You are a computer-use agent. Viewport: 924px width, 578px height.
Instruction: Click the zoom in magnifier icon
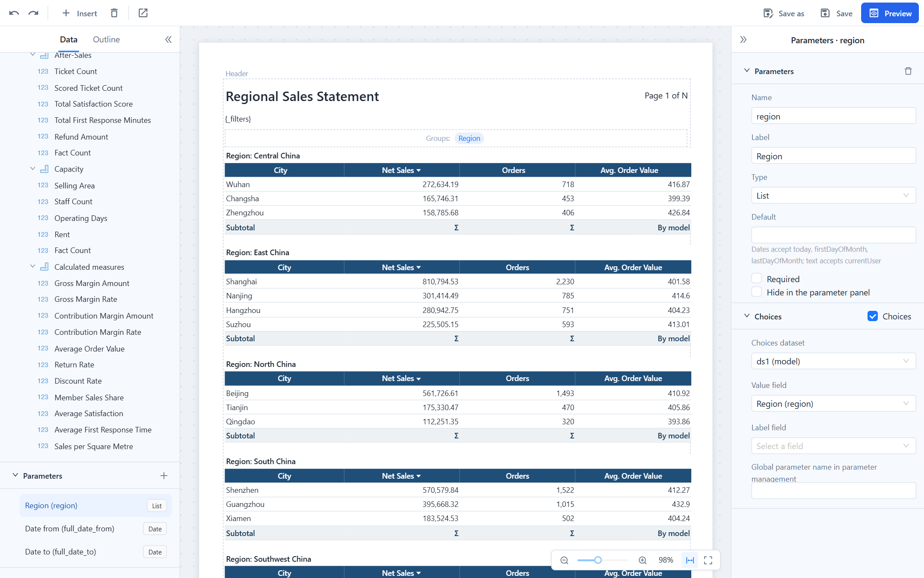coord(643,560)
